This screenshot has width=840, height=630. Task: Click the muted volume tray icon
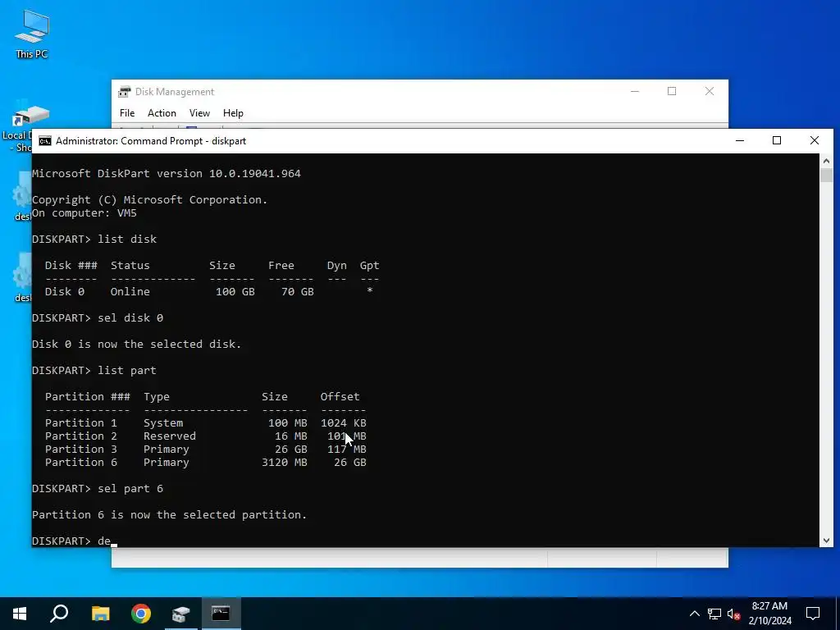pyautogui.click(x=734, y=614)
